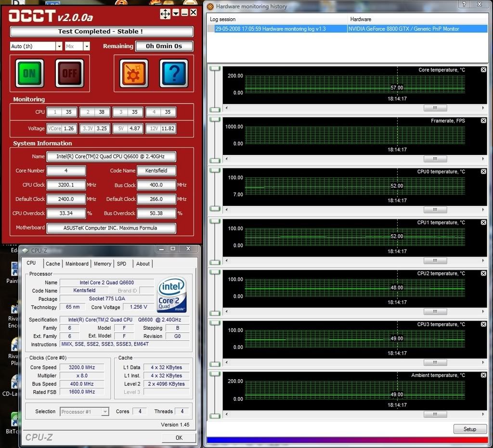Switch to the About tab in CPU-Z

[x=143, y=264]
